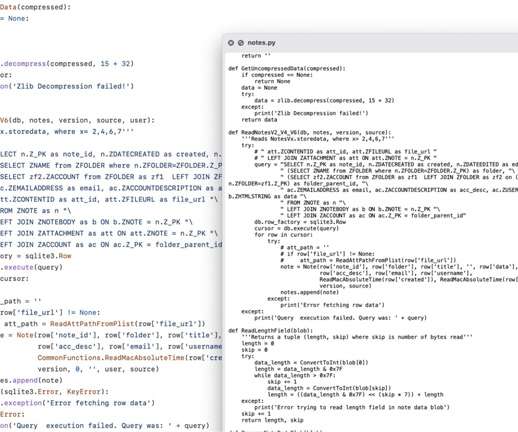The image size is (518, 432).
Task: Click "version, 0, '', user, source)" in background editor
Action: tap(98, 369)
